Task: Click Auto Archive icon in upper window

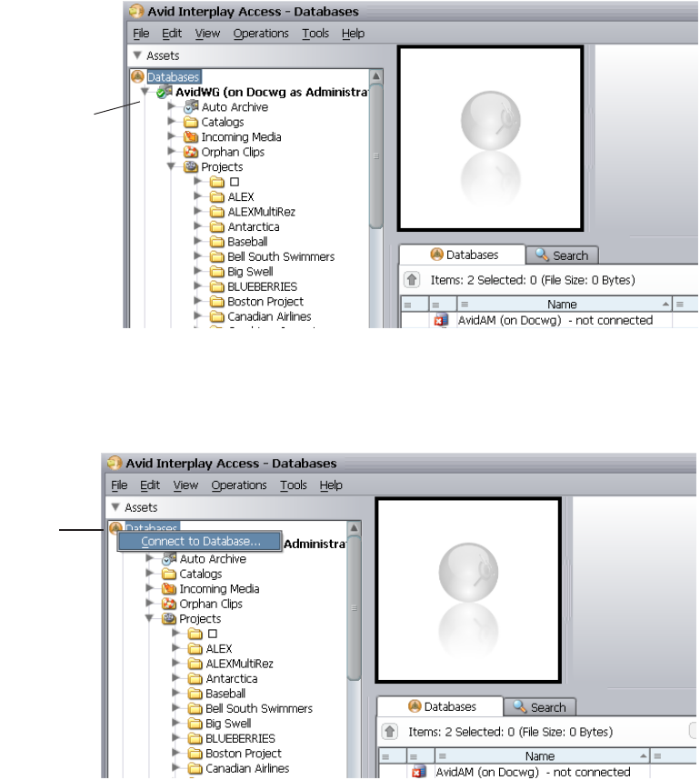Action: (x=191, y=107)
